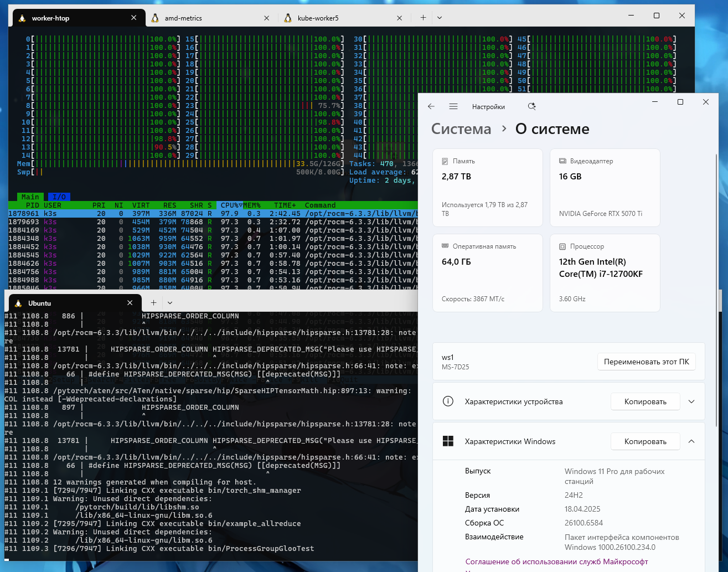
Task: Expand the Характеристики устройства section
Action: coord(691,401)
